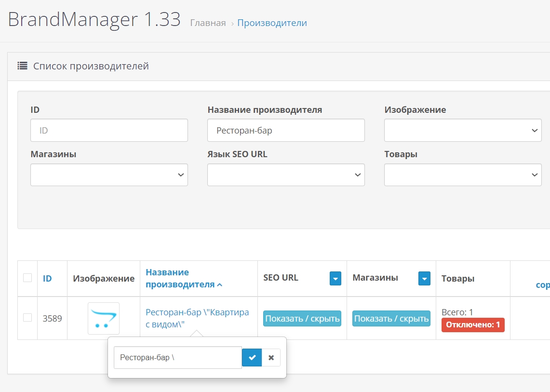Sort table by ID column header
The width and height of the screenshot is (550, 392).
[x=47, y=278]
